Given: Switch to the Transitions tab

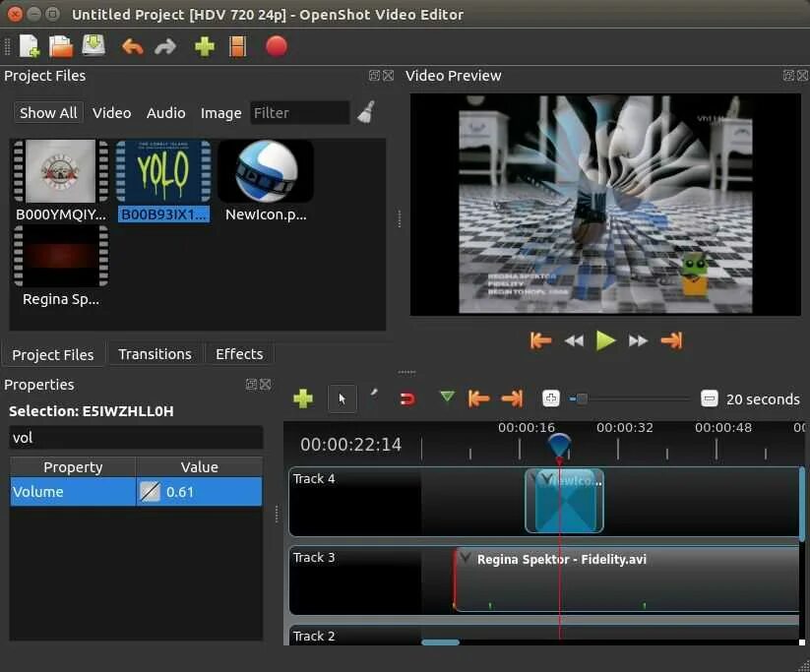Looking at the screenshot, I should point(155,353).
